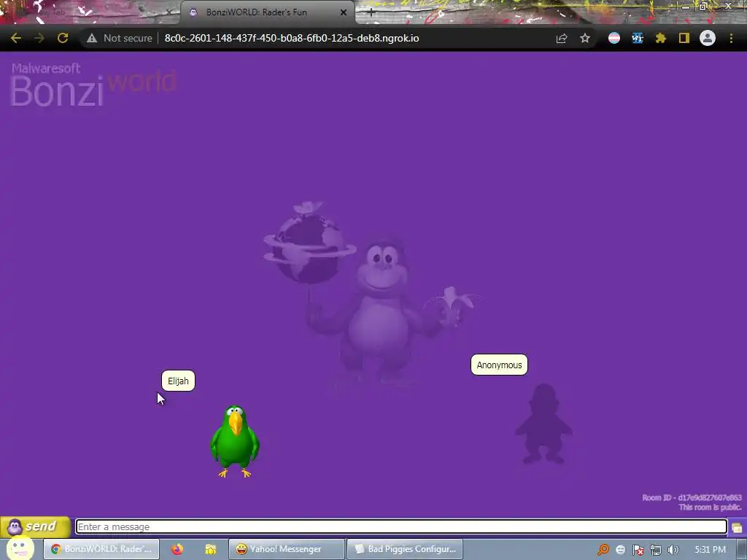Click the browser forward arrow
The height and width of the screenshot is (560, 747).
[x=39, y=38]
